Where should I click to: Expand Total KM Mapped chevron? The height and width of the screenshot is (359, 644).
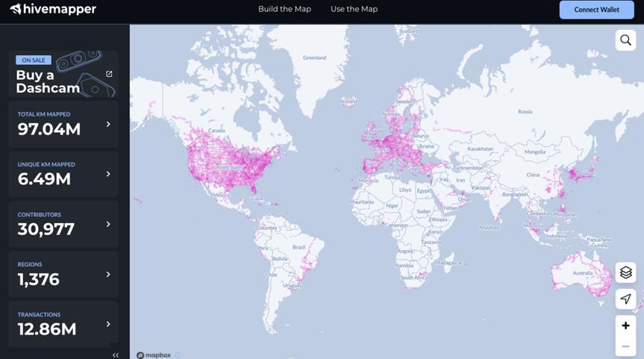pos(108,124)
